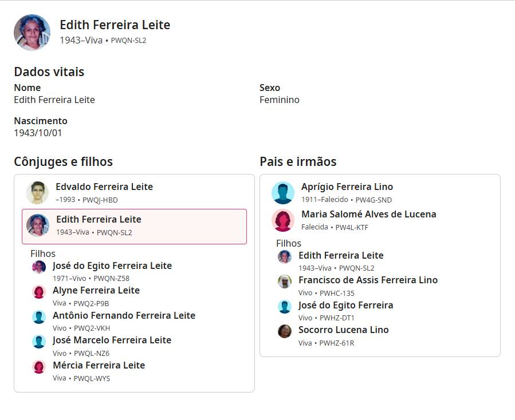Screen dimensions: 515x420
Task: Open Edvaldo Ferreira Leite's portrait photo
Action: click(37, 193)
